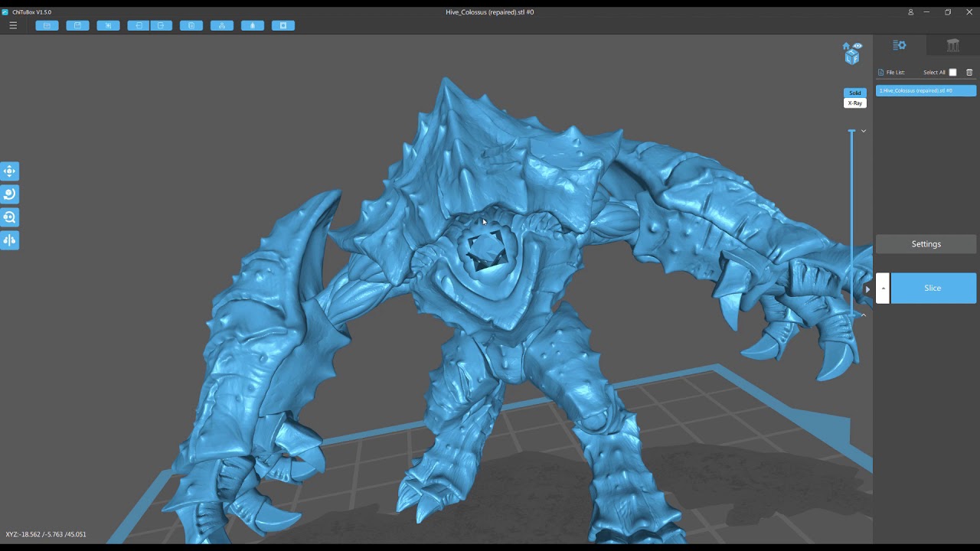980x551 pixels.
Task: Open the supports tab with pillar icon
Action: tap(953, 46)
